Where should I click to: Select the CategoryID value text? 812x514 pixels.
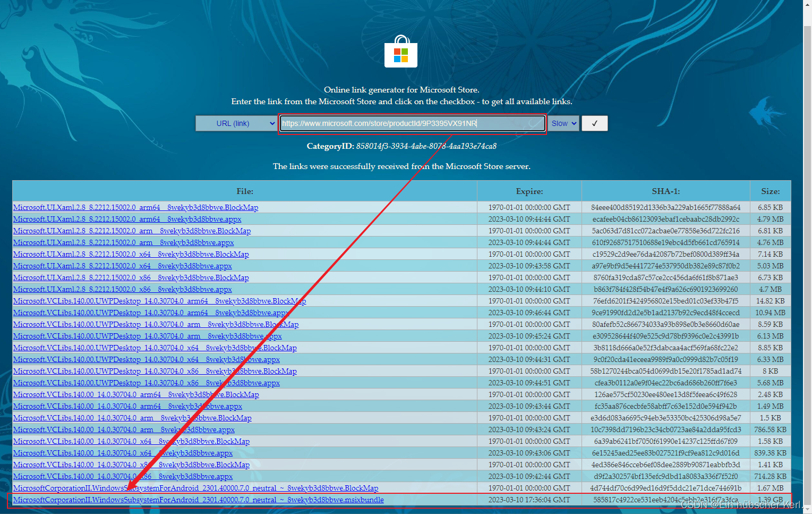point(426,146)
